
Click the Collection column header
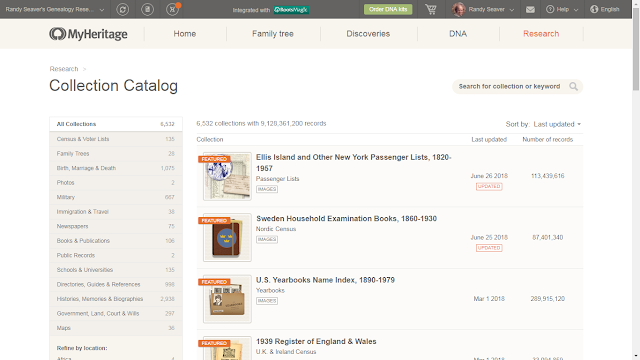click(x=210, y=140)
